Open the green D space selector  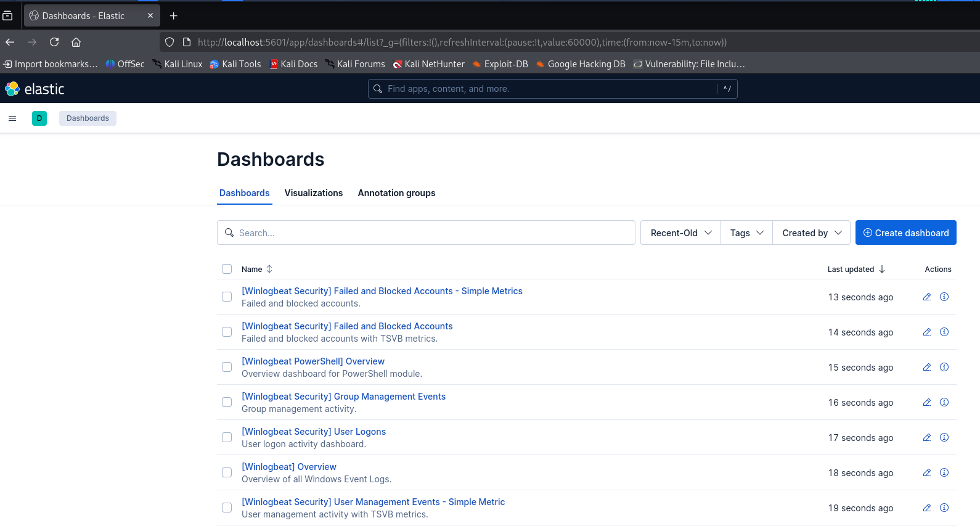(x=39, y=118)
